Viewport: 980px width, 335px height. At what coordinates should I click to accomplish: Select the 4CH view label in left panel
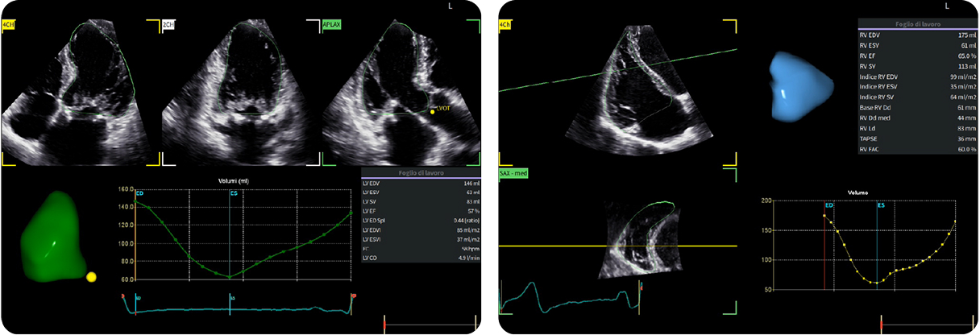(x=8, y=25)
